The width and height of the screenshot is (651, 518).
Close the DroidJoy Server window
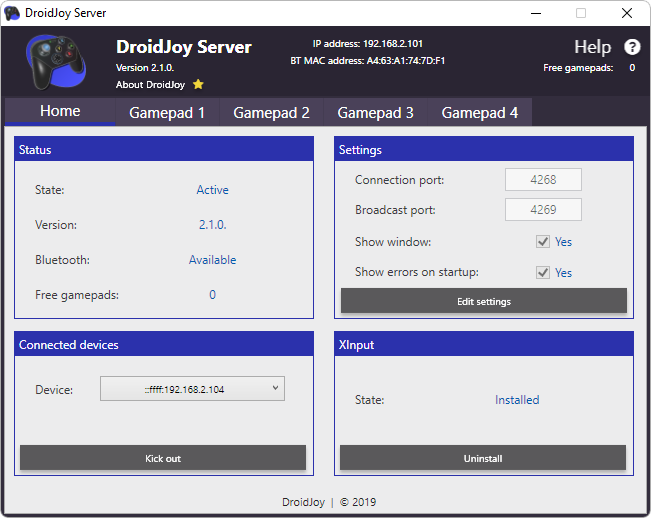pos(627,13)
